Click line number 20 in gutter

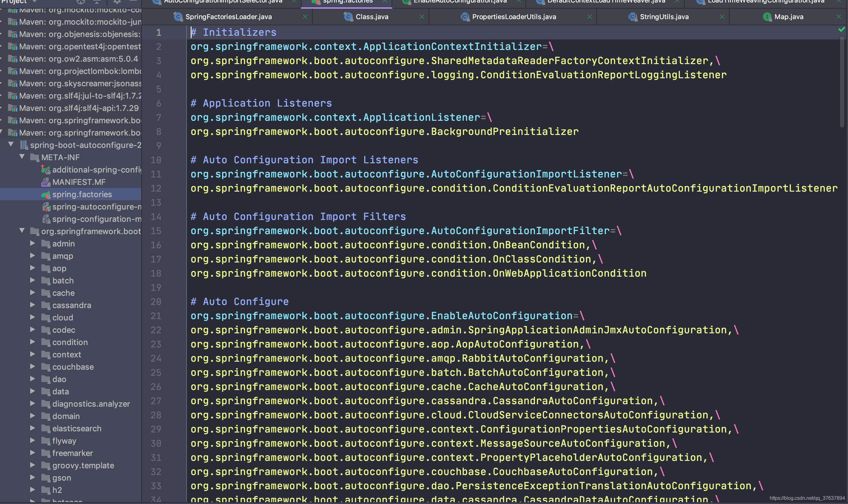[x=156, y=302]
